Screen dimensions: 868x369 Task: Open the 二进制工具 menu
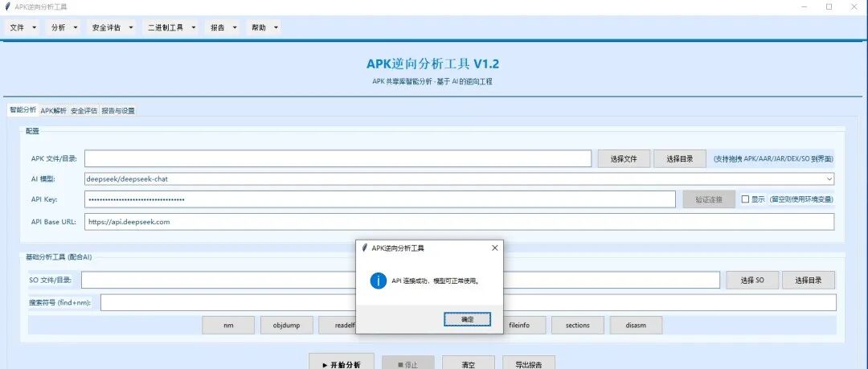pos(172,27)
